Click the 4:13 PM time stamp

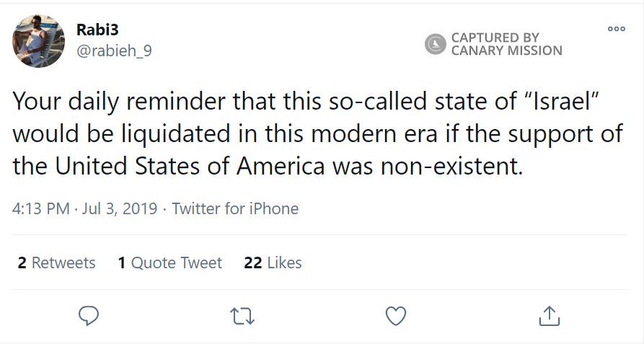click(40, 209)
